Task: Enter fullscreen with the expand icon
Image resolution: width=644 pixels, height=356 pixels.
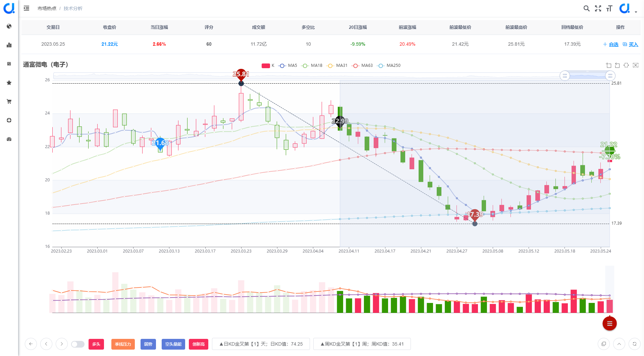Action: [598, 8]
